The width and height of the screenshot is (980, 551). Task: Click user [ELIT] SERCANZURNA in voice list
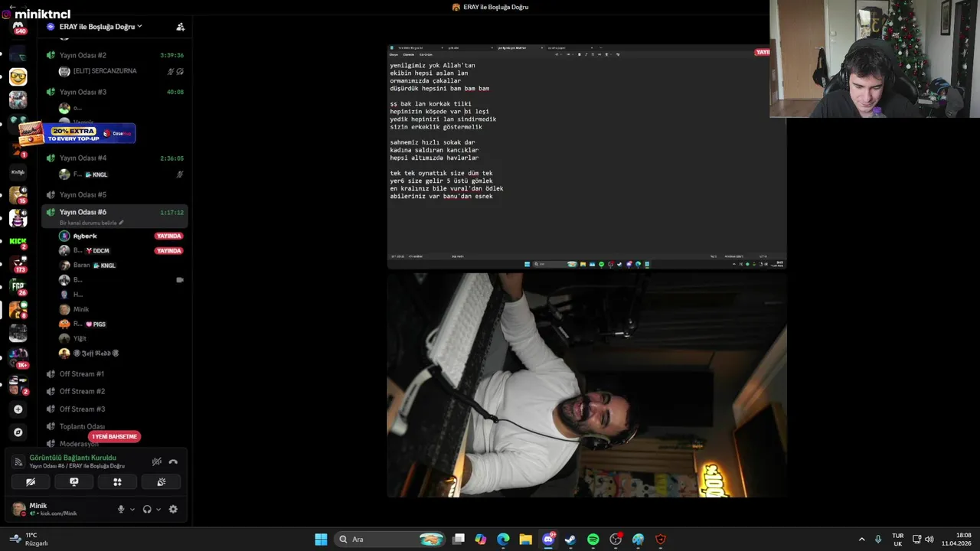(105, 71)
